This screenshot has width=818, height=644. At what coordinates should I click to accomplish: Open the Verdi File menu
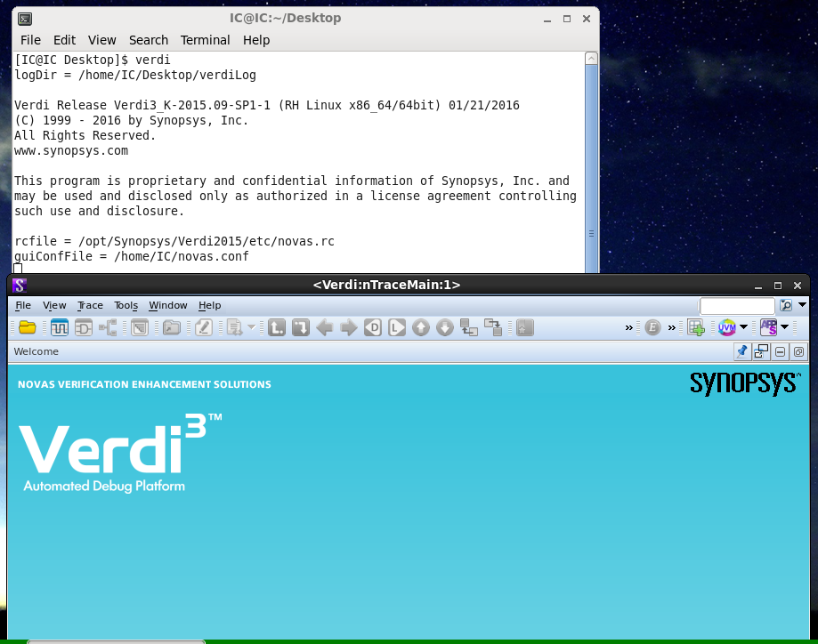click(x=23, y=306)
